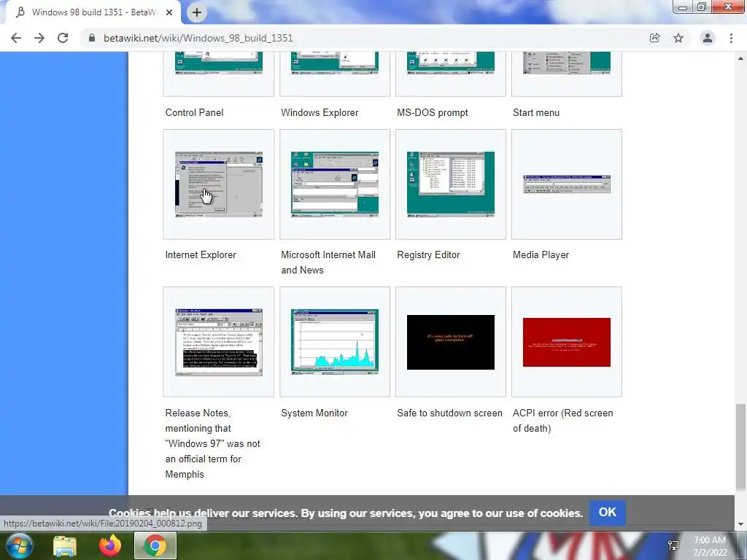Open Internet Explorer screenshot thumbnail
Screen dimensions: 747x560
[x=219, y=184]
